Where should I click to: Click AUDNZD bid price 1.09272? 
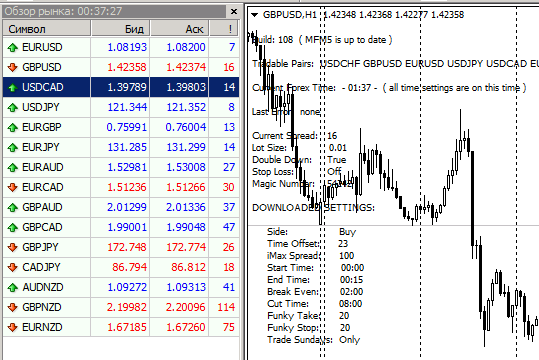(127, 287)
